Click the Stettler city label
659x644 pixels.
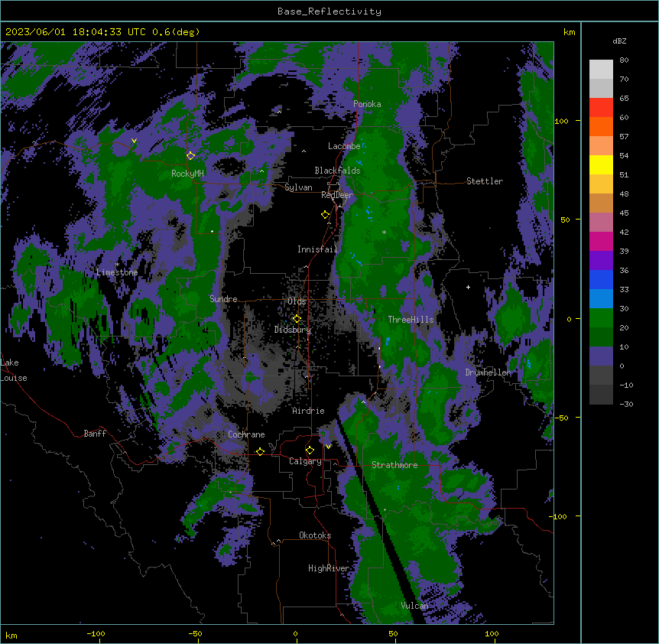[x=485, y=181]
